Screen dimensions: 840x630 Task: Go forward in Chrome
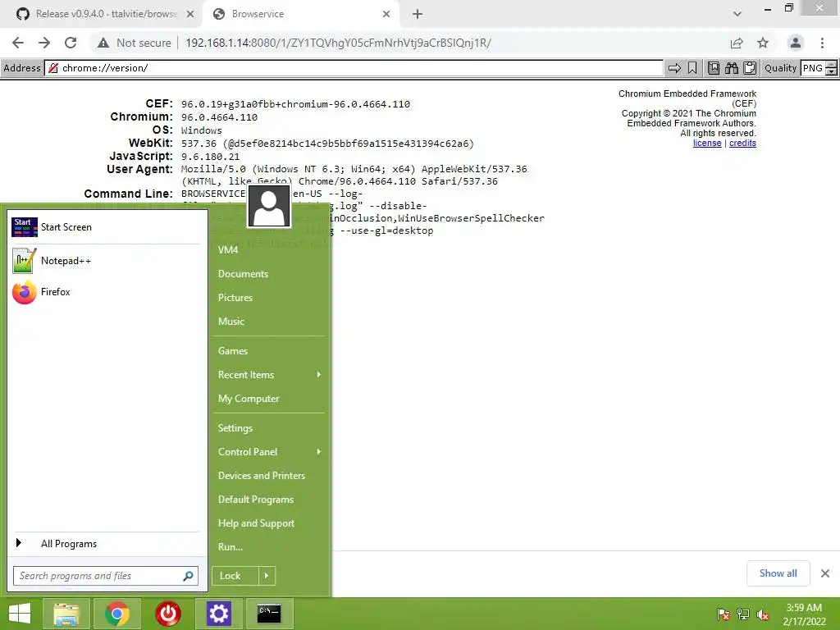44,43
